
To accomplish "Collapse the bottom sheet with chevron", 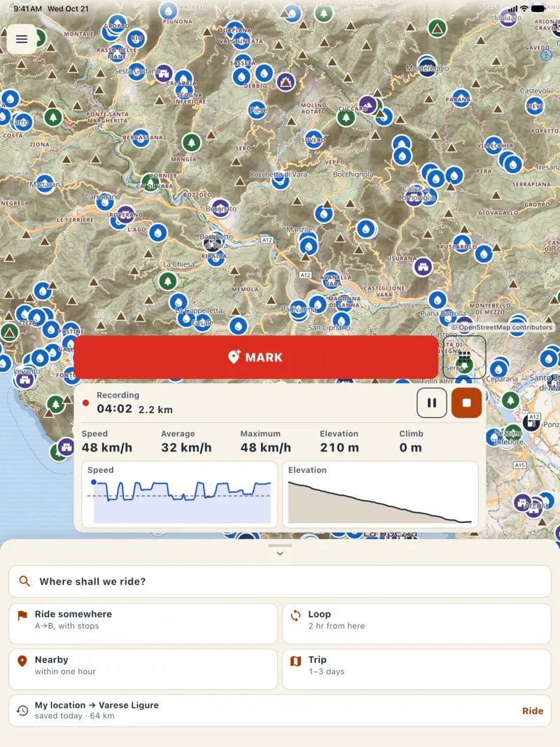I will 280,553.
